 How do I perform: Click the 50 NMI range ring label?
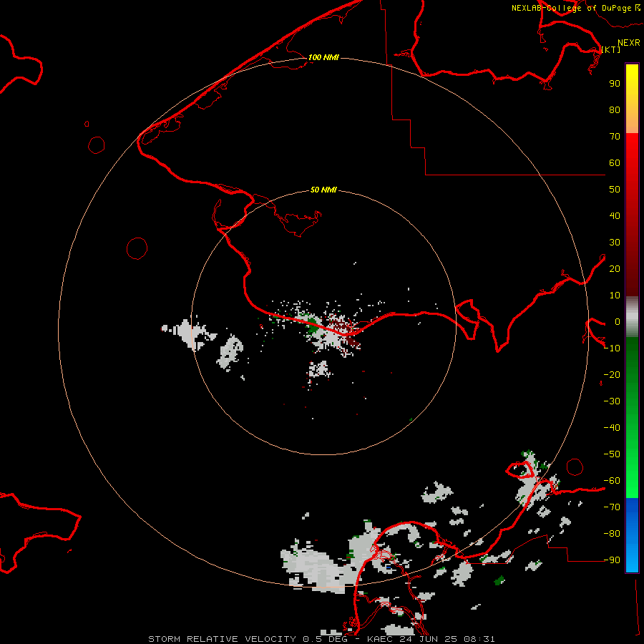323,190
